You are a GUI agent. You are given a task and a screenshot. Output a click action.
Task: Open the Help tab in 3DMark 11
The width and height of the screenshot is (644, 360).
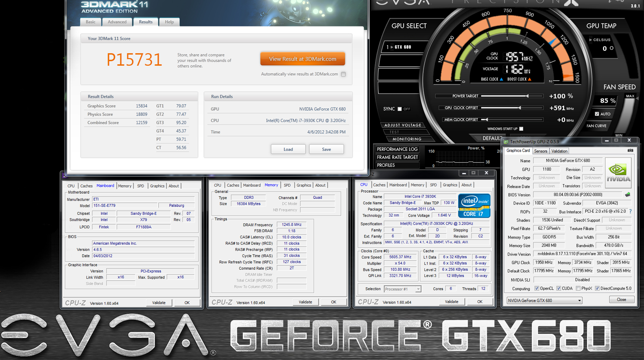pos(169,22)
